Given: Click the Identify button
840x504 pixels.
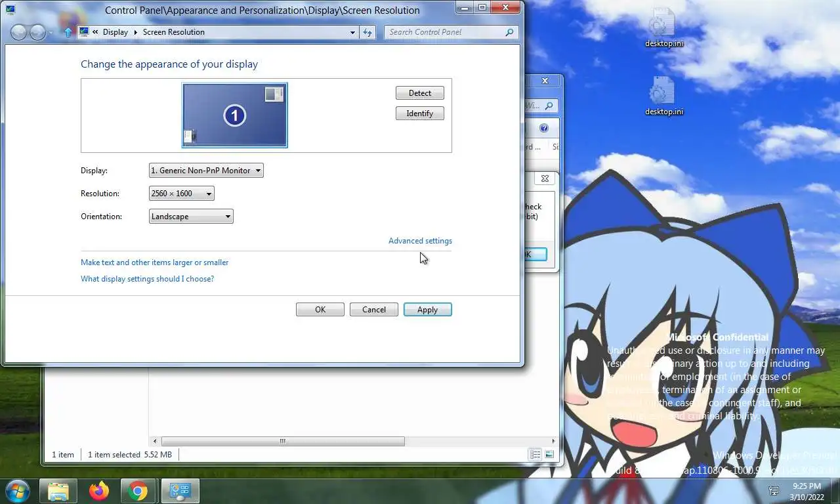Looking at the screenshot, I should tap(420, 114).
